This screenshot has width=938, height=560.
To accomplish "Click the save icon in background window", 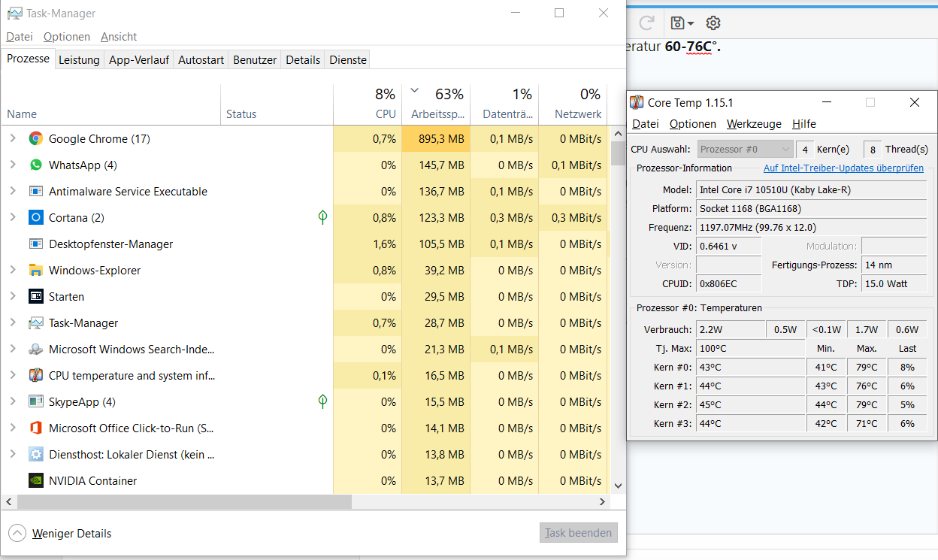I will pyautogui.click(x=677, y=23).
